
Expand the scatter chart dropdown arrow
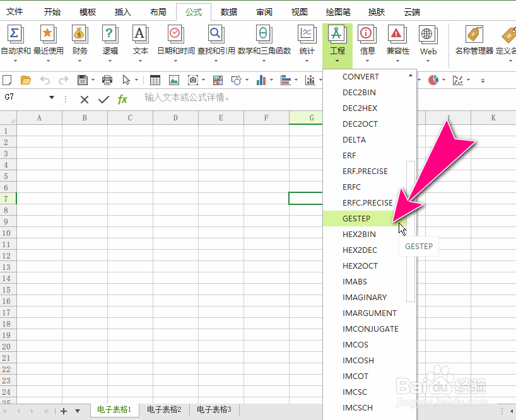click(468, 80)
